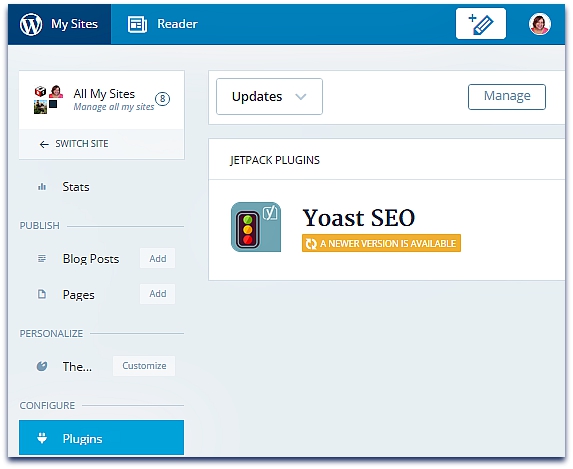
Task: Open the user profile avatar
Action: (x=540, y=24)
